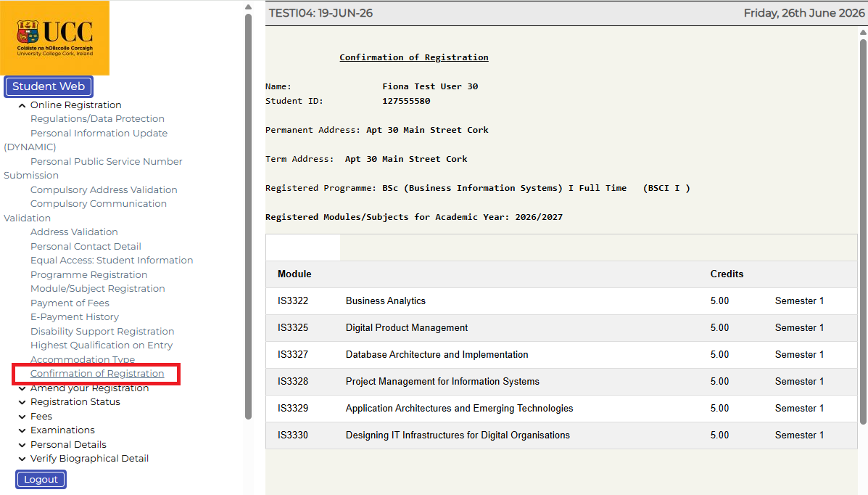Expand Registration Status chevron
This screenshot has height=495, width=868.
22,402
